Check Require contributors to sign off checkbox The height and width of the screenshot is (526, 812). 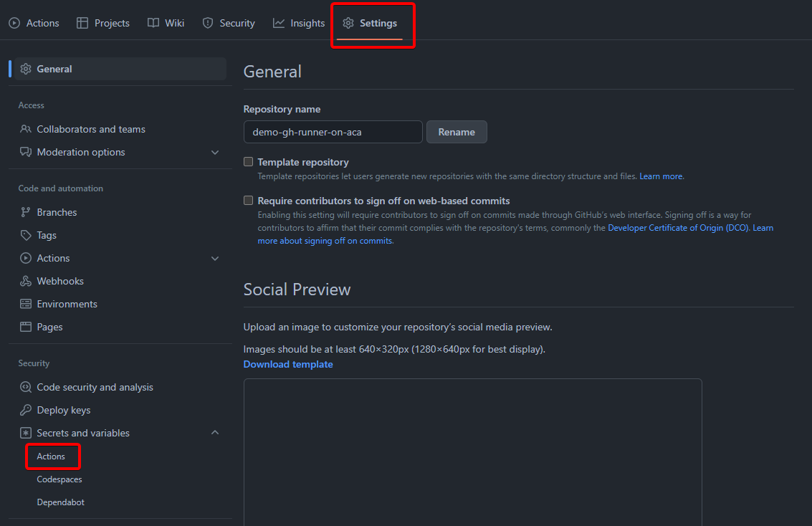pyautogui.click(x=249, y=201)
